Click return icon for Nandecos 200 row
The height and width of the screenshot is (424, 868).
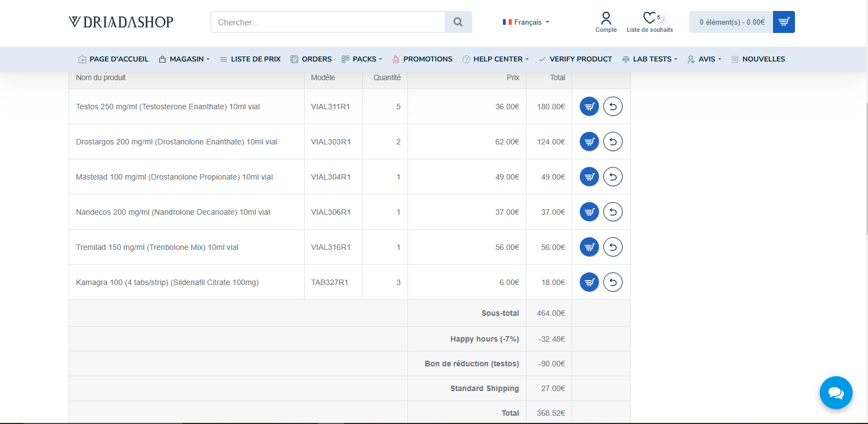click(613, 212)
